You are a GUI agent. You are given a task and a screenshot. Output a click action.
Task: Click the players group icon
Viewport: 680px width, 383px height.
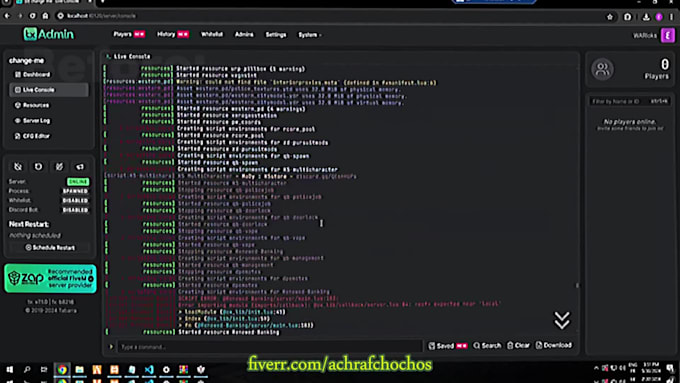(602, 69)
